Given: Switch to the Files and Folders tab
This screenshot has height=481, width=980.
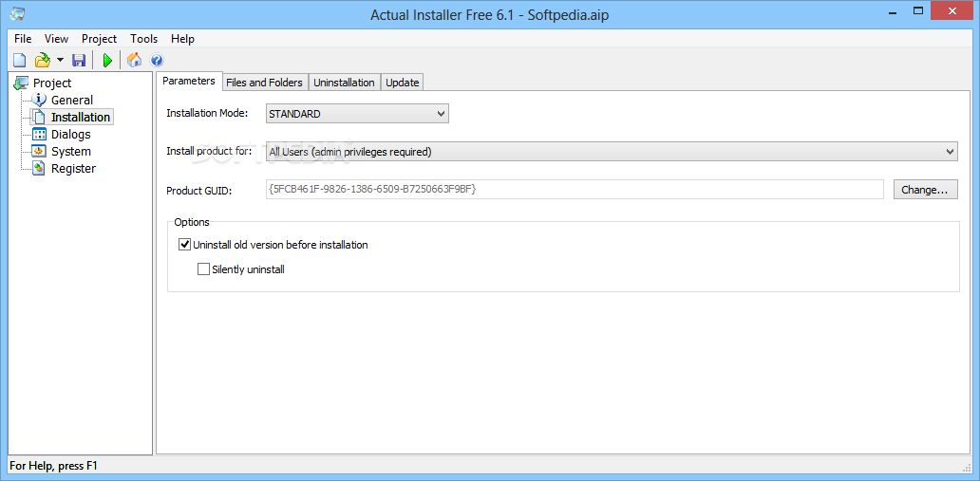Looking at the screenshot, I should (264, 83).
